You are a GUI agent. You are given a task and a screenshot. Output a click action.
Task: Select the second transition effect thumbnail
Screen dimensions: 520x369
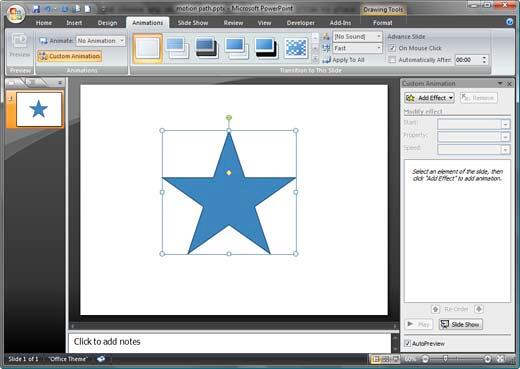(x=177, y=48)
